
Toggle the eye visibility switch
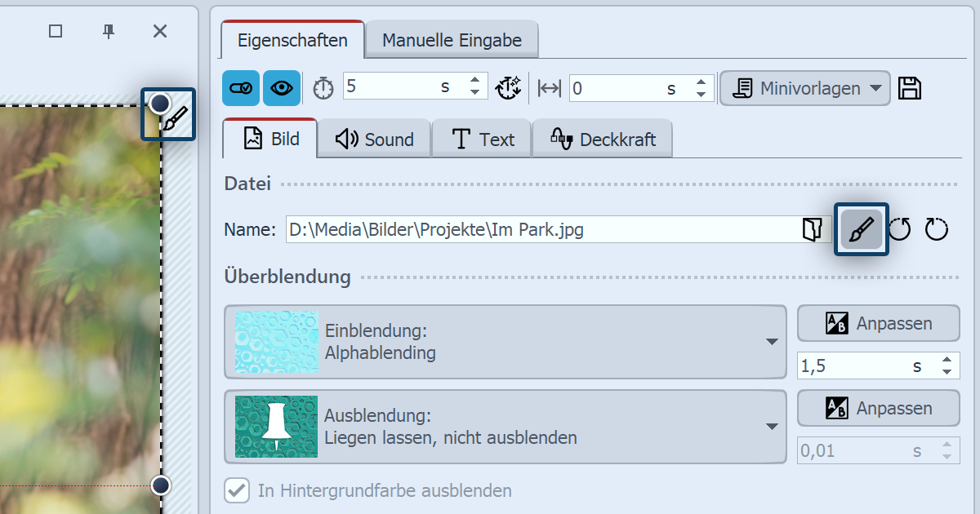click(281, 88)
